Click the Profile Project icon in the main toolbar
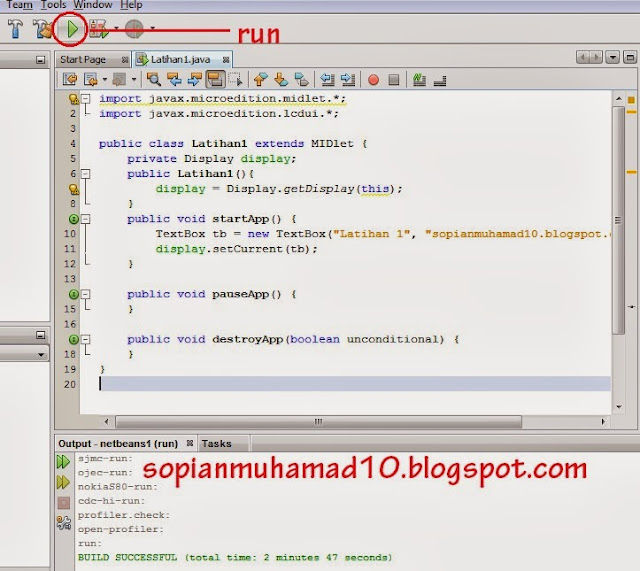This screenshot has height=571, width=640. (x=134, y=29)
